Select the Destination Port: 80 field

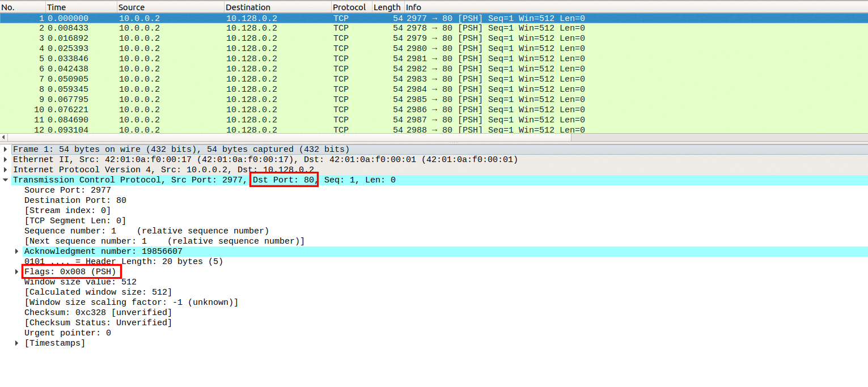coord(75,201)
